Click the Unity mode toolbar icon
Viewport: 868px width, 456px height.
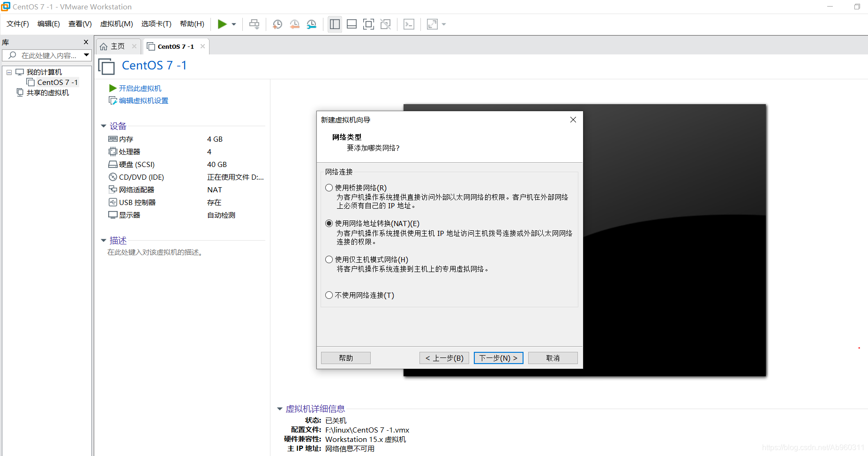tap(385, 24)
